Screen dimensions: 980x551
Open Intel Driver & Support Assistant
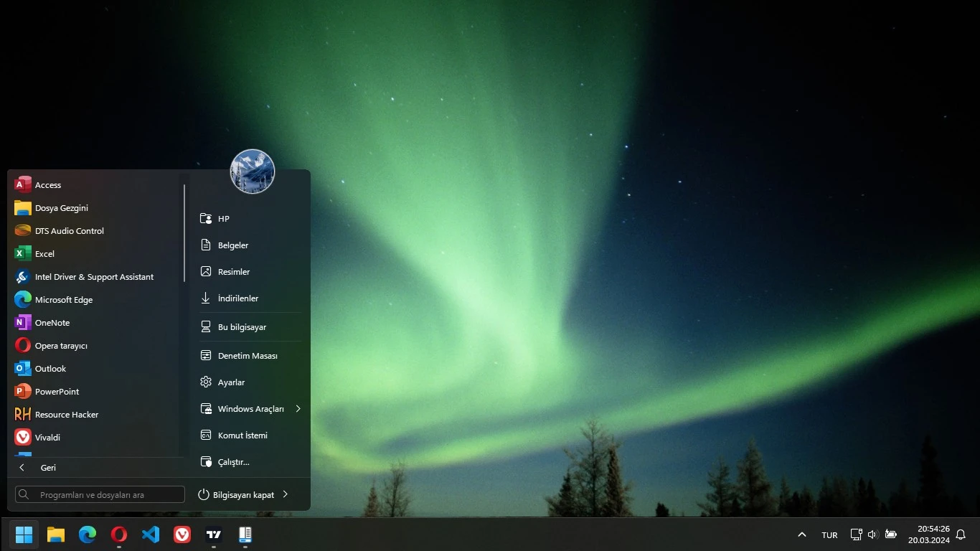(95, 277)
